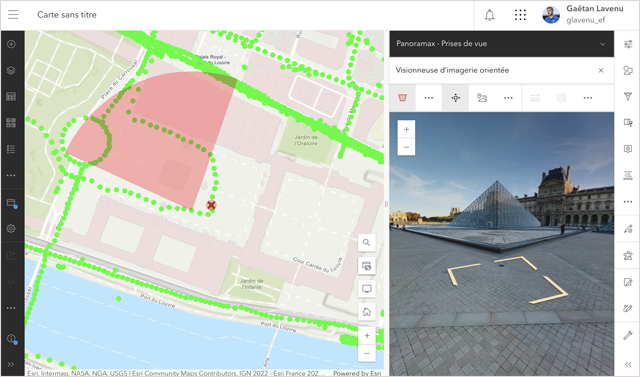
Task: Click the info icon at the dark toolbar bottom
Action: pyautogui.click(x=11, y=338)
